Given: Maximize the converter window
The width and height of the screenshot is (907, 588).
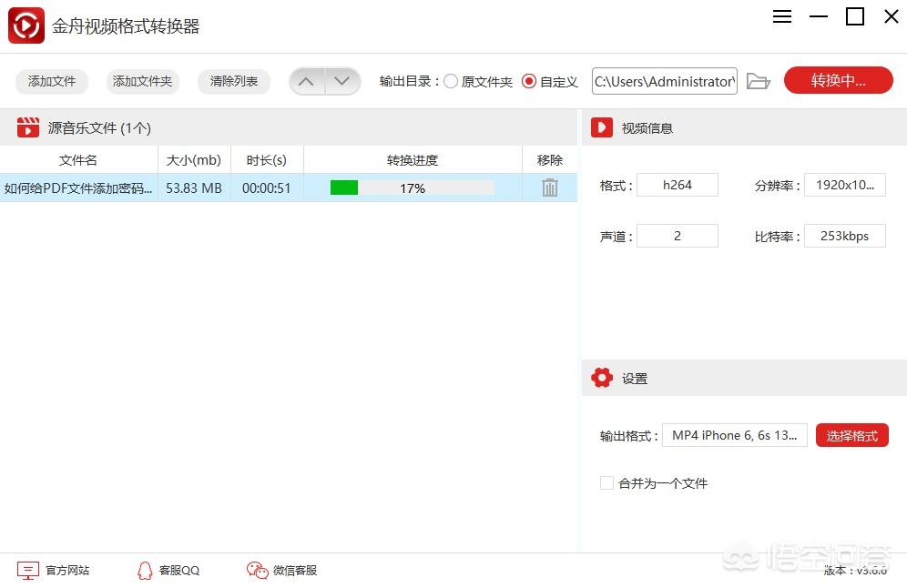Looking at the screenshot, I should (x=855, y=16).
